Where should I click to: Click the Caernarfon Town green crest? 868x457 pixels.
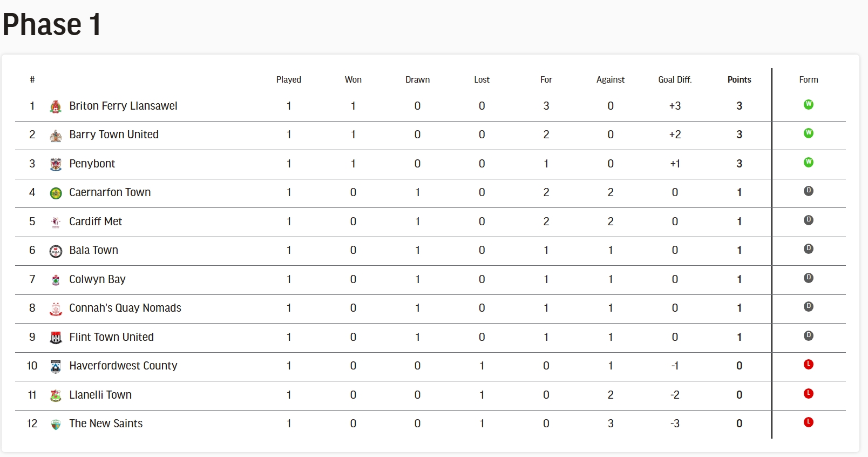pyautogui.click(x=56, y=193)
